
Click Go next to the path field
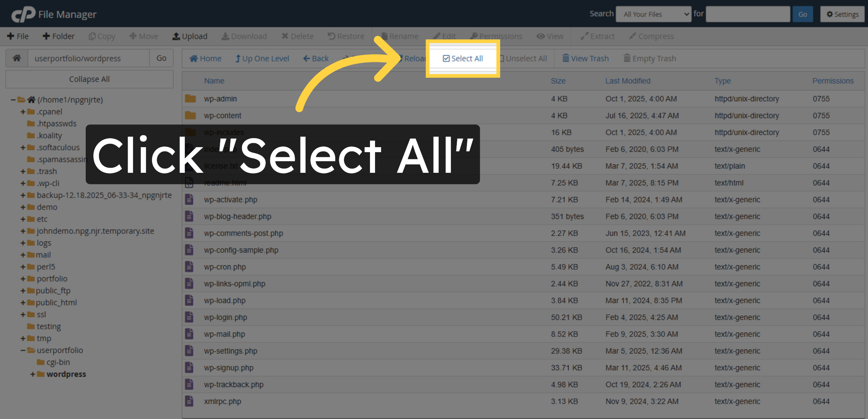tap(161, 58)
